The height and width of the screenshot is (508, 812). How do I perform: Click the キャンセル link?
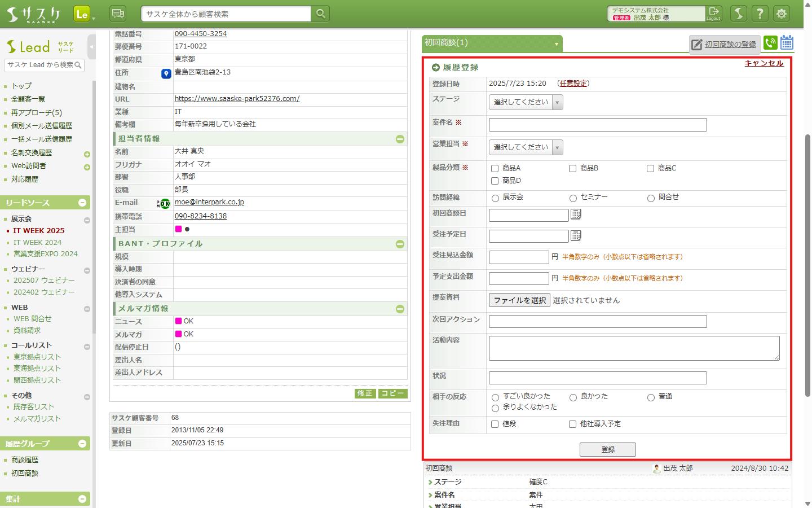tap(764, 63)
